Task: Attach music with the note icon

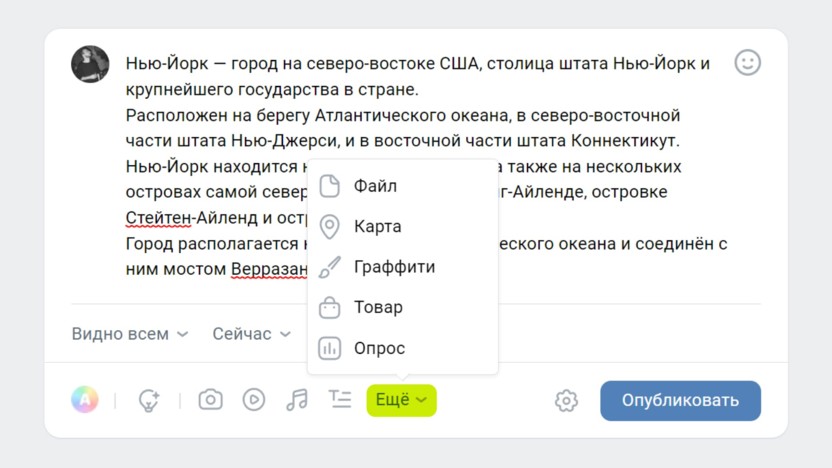Action: [297, 400]
